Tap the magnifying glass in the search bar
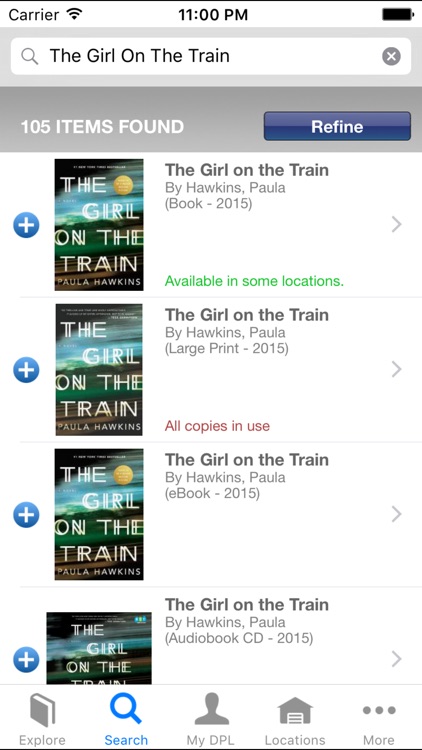The width and height of the screenshot is (422, 750). pos(30,56)
